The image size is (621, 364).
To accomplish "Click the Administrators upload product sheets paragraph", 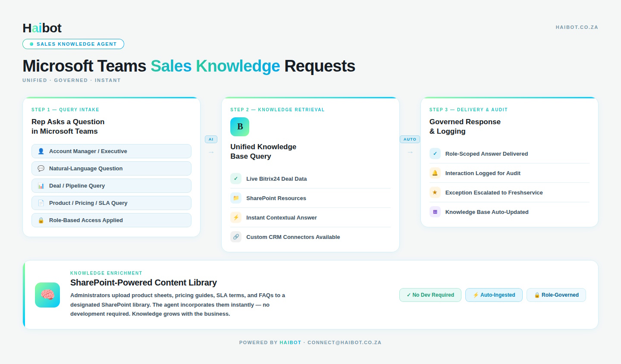I will point(178,304).
